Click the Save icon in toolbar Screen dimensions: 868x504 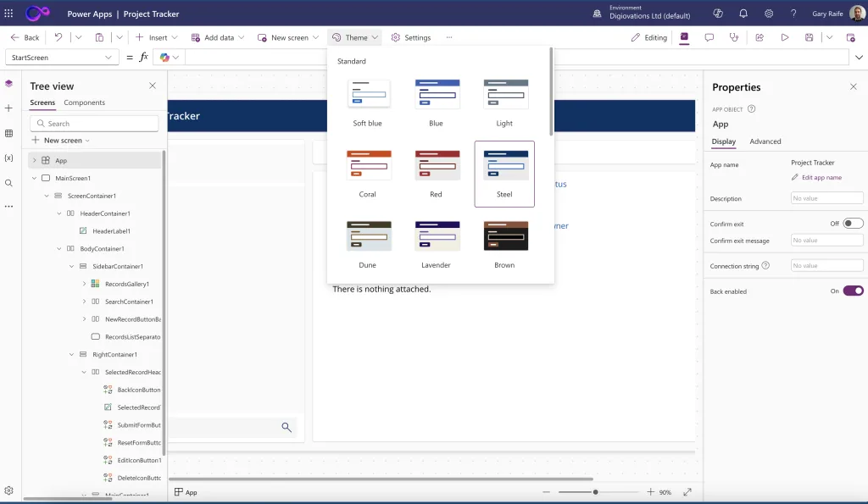click(x=810, y=37)
